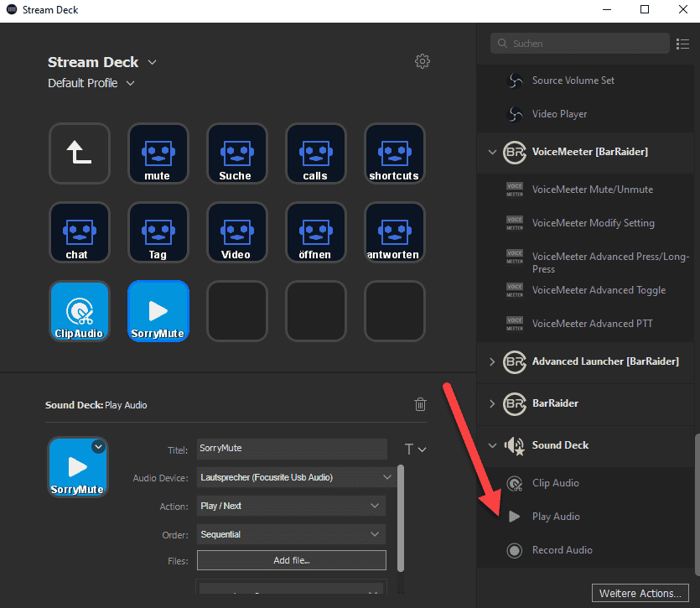Expand the BarRaider category

[492, 404]
